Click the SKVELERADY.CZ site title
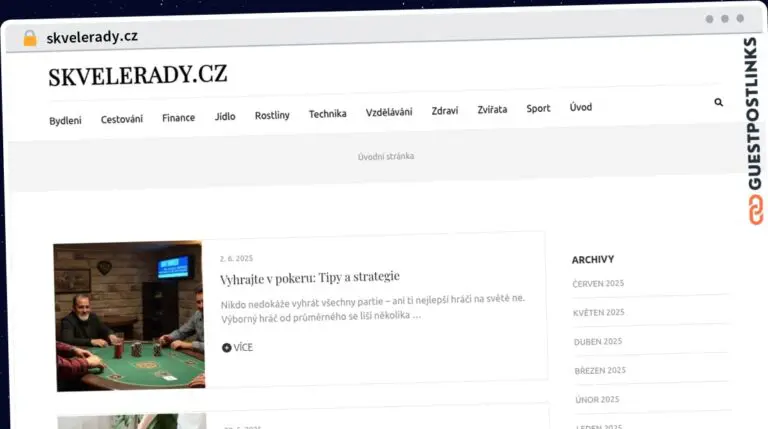Screen dimensions: 768x429 tap(138, 76)
